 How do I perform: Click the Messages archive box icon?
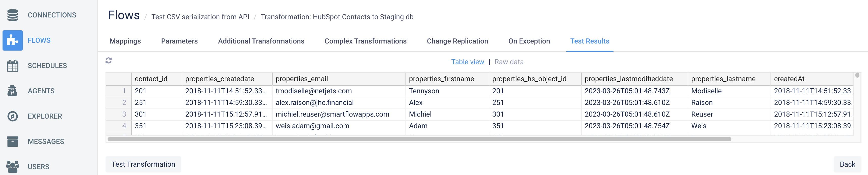pyautogui.click(x=12, y=142)
